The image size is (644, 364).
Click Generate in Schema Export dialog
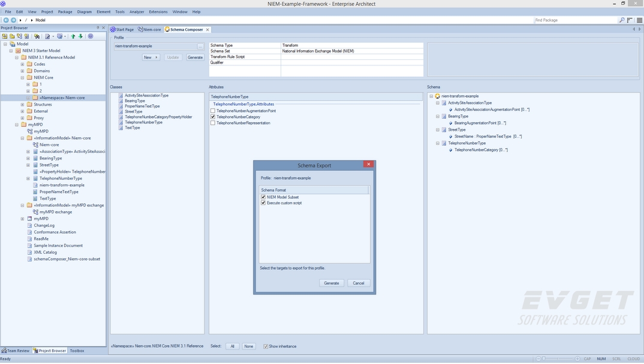coord(332,283)
